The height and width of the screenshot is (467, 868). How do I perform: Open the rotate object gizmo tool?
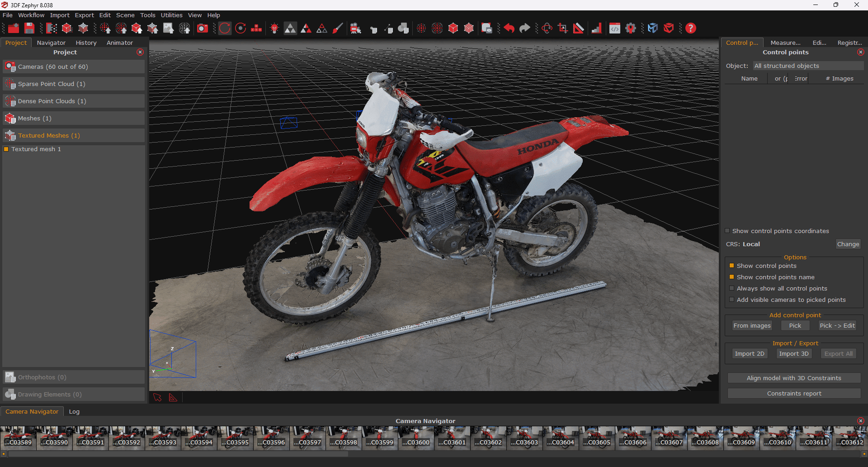pyautogui.click(x=547, y=29)
